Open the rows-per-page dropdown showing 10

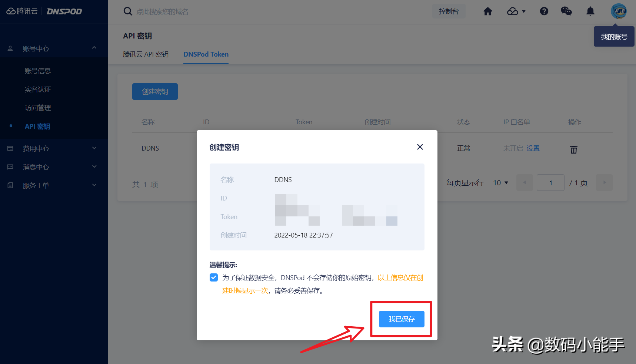point(500,182)
